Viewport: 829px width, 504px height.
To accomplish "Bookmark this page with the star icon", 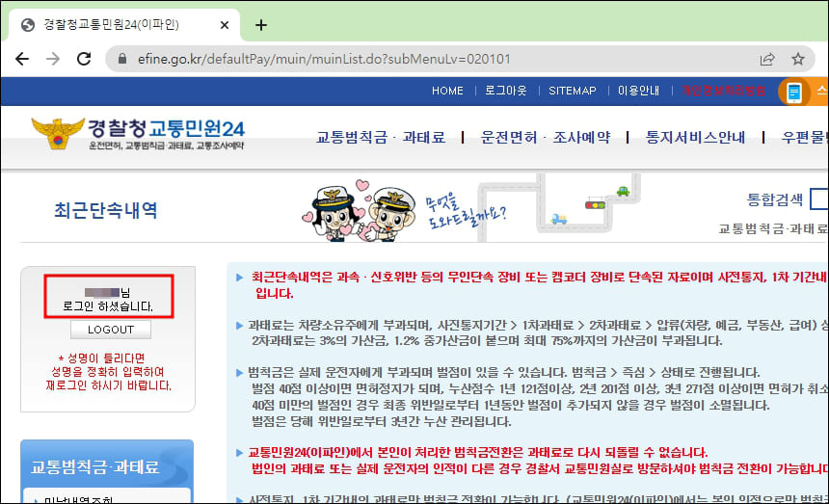I will 798,59.
